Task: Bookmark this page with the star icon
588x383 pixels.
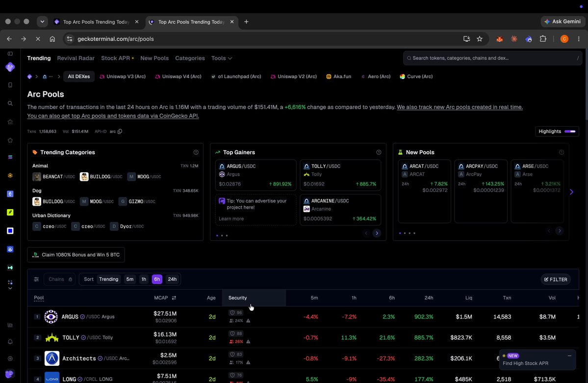Action: point(480,39)
